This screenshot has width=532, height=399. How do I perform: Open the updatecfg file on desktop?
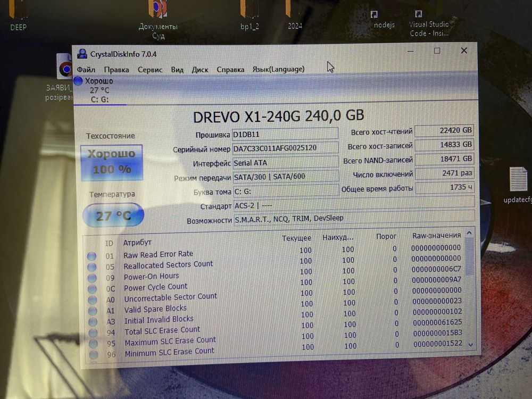click(518, 186)
